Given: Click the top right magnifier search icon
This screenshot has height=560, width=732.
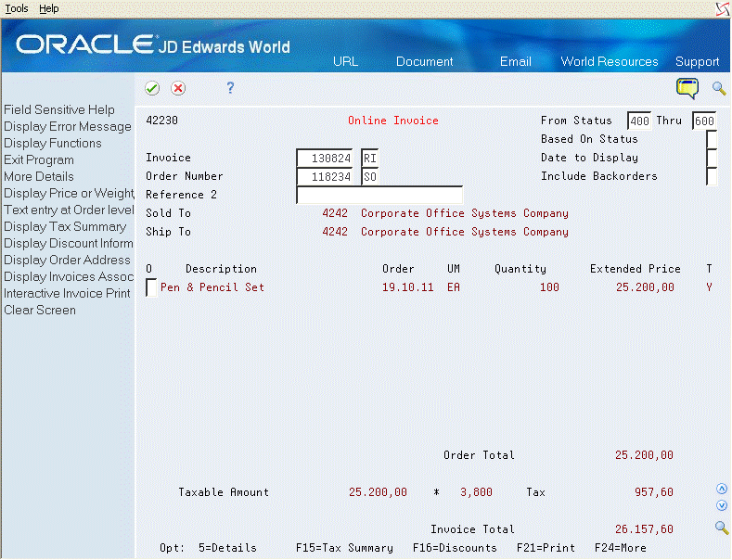Looking at the screenshot, I should click(x=719, y=88).
